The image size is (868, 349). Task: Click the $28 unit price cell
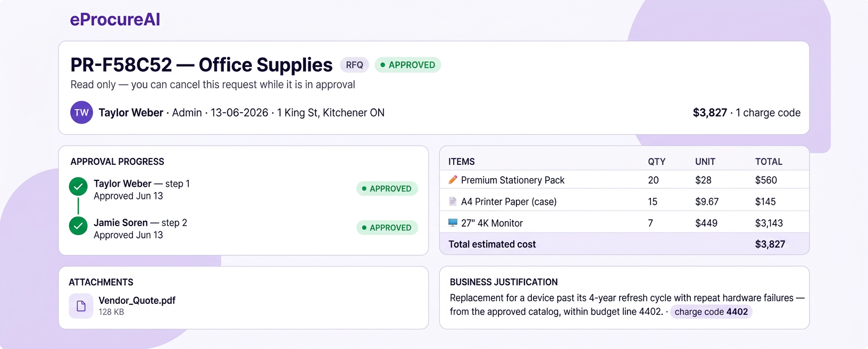tap(703, 180)
